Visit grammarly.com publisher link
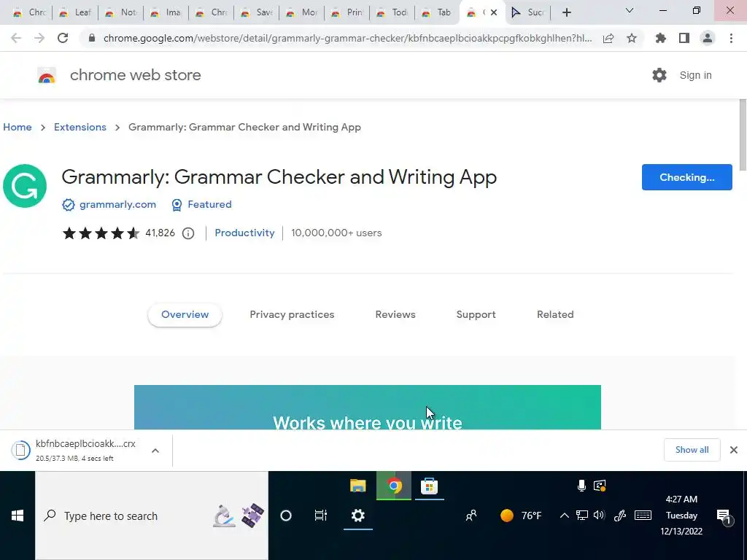Screen dimensions: 747x560 point(117,204)
